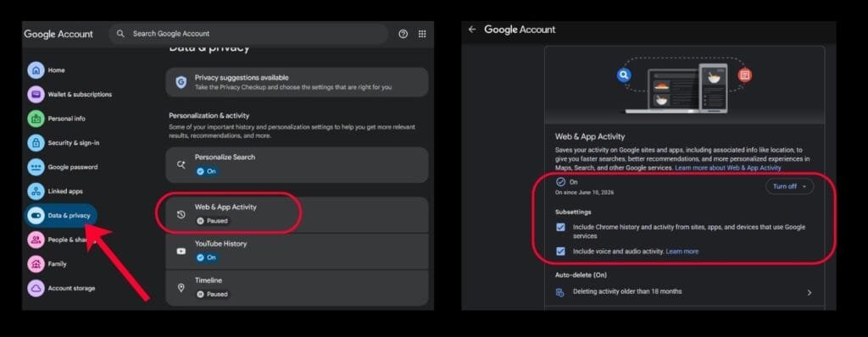The width and height of the screenshot is (868, 337).
Task: Click the Personalize Search icon
Action: coord(181,164)
